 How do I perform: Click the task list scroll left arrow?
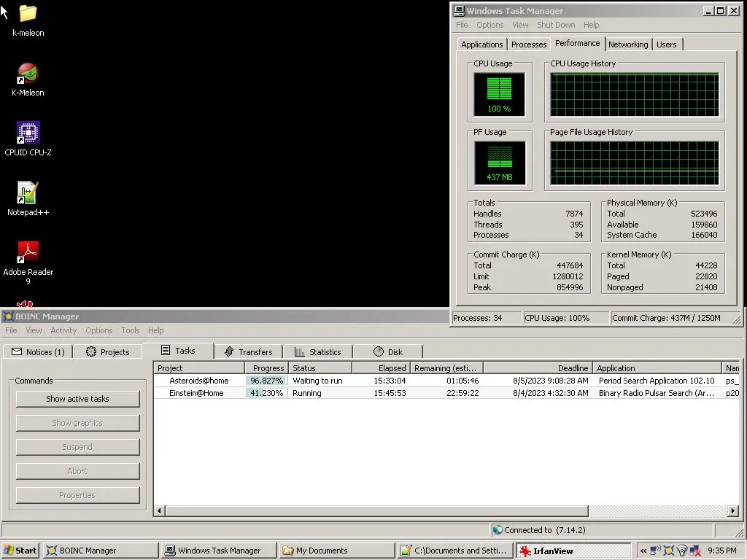[159, 511]
